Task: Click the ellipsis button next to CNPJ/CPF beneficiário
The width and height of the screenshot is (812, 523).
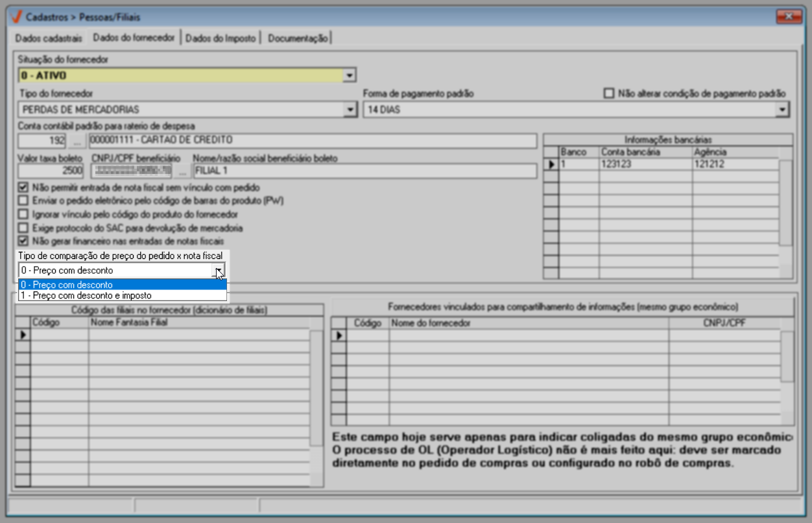Action: click(x=184, y=171)
